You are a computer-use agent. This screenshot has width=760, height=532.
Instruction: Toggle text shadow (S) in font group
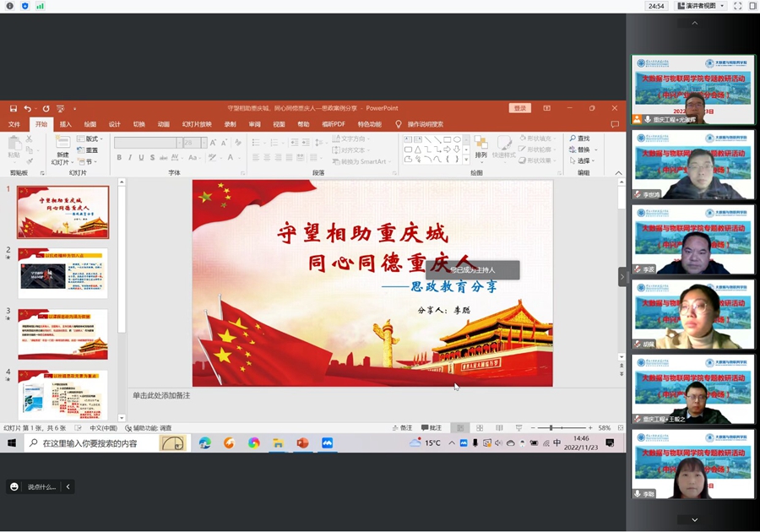pos(152,157)
